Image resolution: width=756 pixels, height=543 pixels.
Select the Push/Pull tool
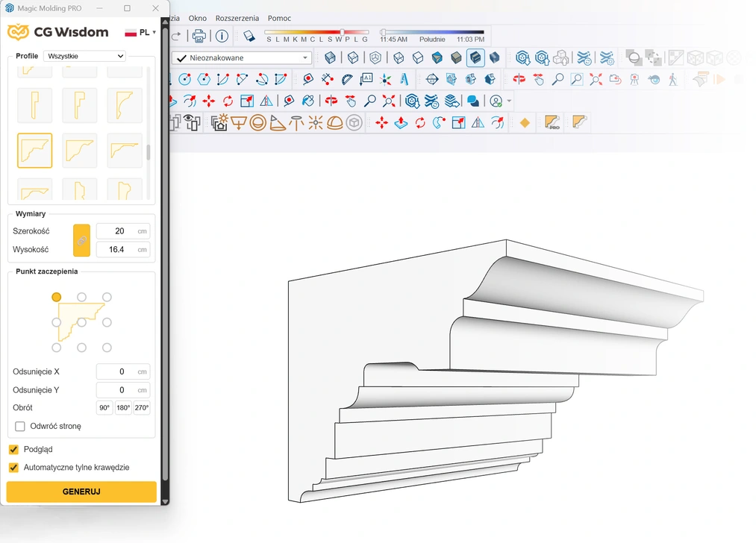[401, 123]
